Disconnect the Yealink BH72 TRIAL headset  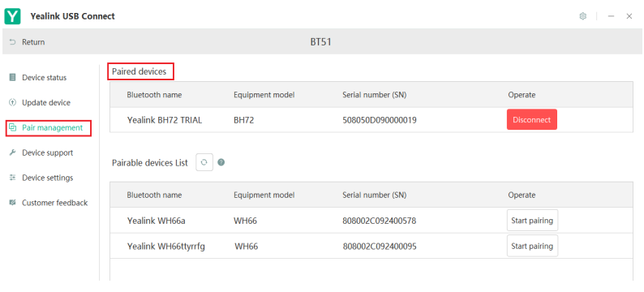(x=532, y=119)
